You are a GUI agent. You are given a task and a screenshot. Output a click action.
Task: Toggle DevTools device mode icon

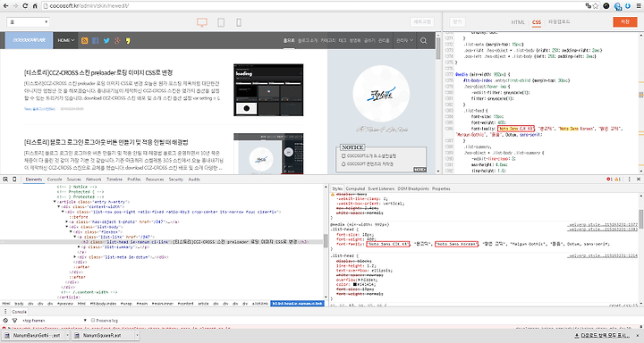click(x=15, y=180)
